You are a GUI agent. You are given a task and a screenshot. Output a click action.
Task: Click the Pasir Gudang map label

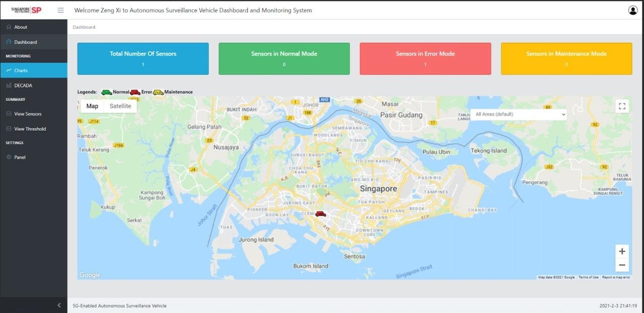point(401,115)
